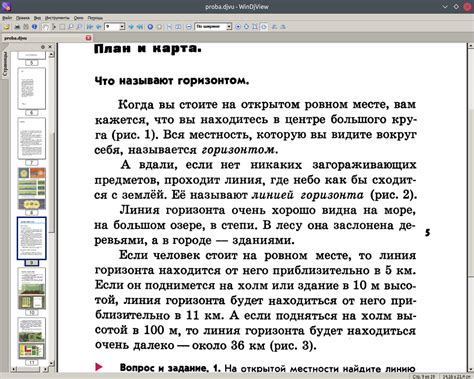Close the thumbnails sidebar with its X
The image size is (474, 379).
pos(50,47)
